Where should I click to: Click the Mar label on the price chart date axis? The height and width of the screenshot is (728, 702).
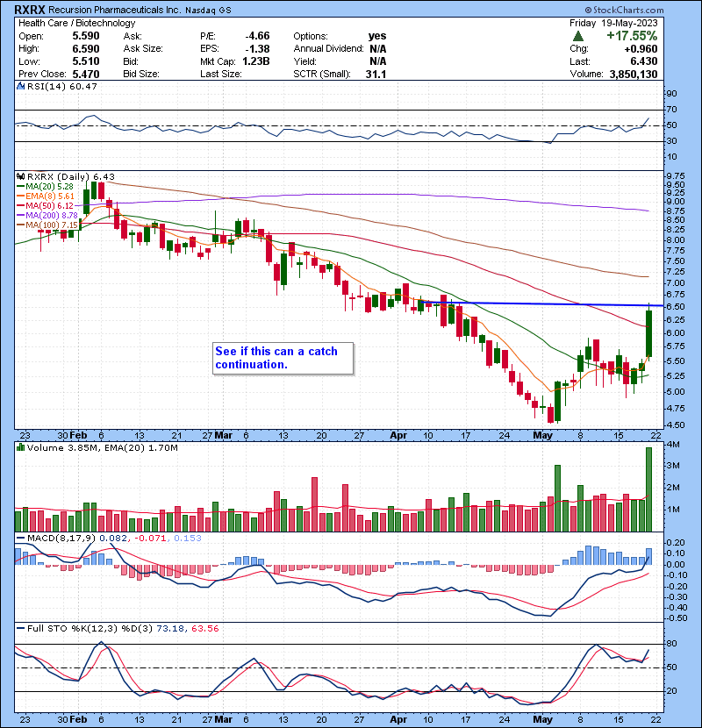pyautogui.click(x=224, y=436)
